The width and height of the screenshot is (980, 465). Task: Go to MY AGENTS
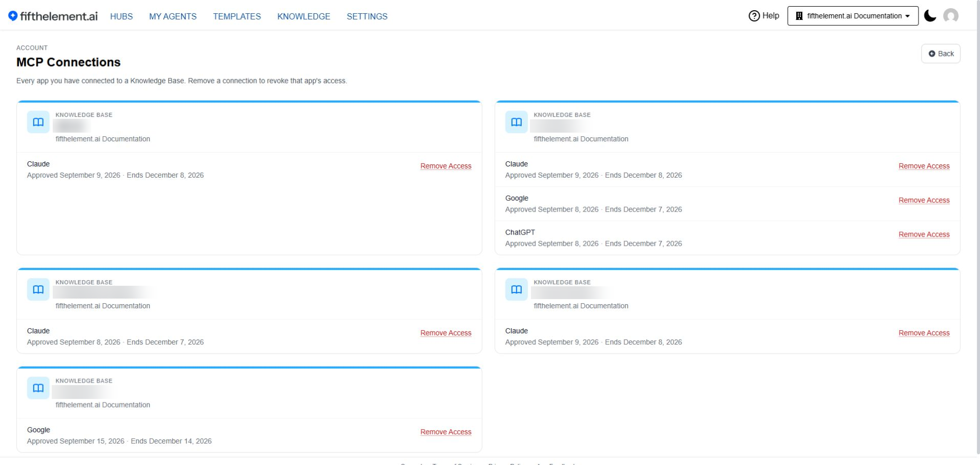173,16
